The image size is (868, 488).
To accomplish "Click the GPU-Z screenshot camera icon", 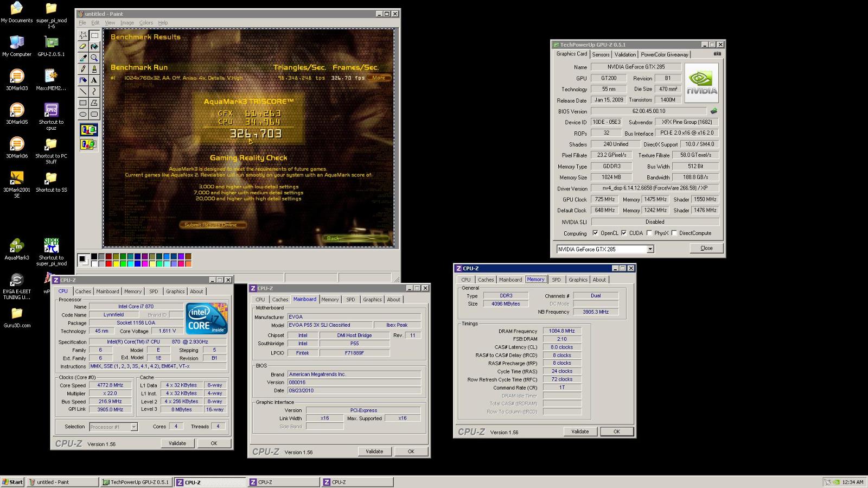I will point(717,54).
